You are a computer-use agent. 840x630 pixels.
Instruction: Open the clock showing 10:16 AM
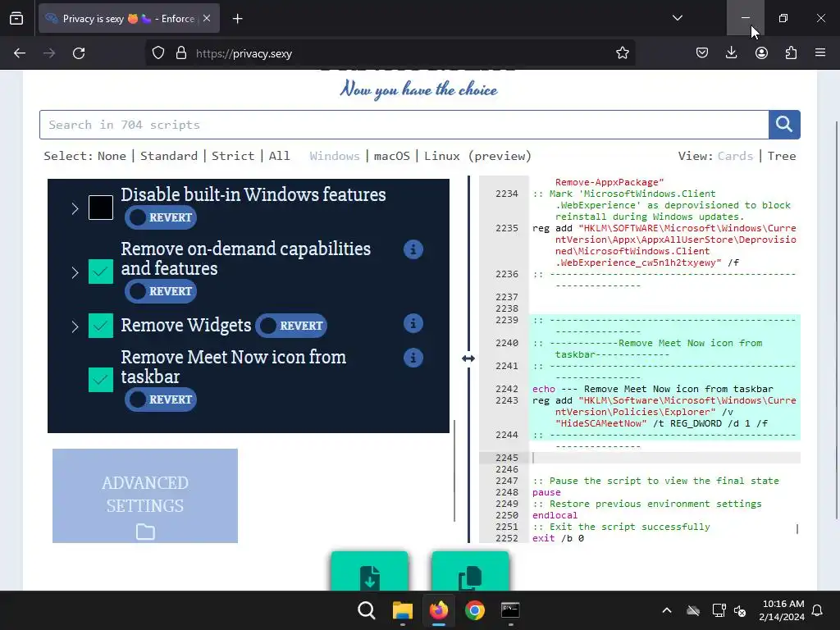click(782, 610)
